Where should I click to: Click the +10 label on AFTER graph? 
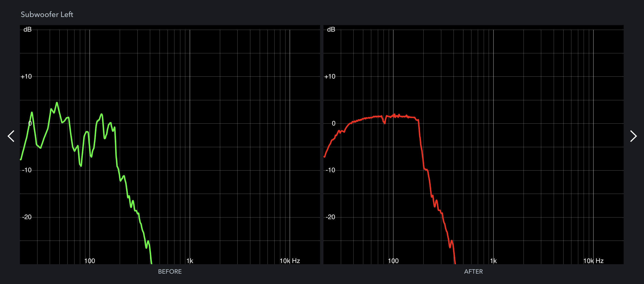click(330, 77)
